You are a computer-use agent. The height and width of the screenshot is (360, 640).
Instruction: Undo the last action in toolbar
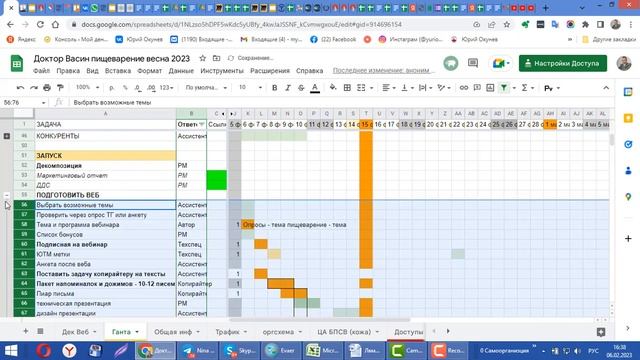pyautogui.click(x=20, y=88)
